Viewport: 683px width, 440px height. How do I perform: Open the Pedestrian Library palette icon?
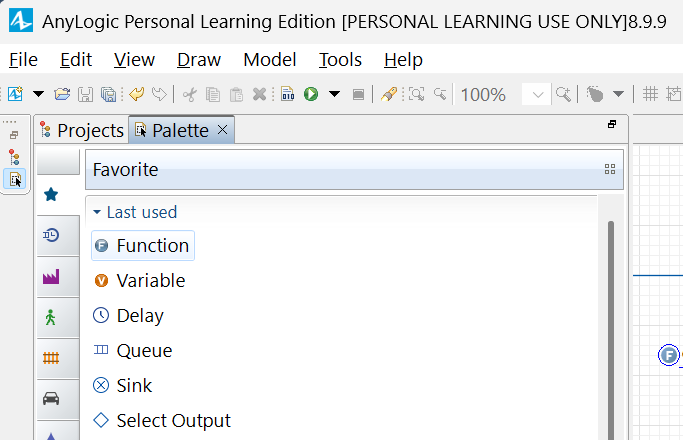[x=51, y=318]
